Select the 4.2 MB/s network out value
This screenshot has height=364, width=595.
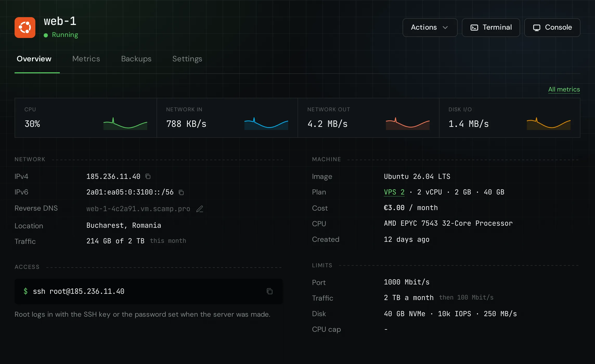[x=327, y=124]
